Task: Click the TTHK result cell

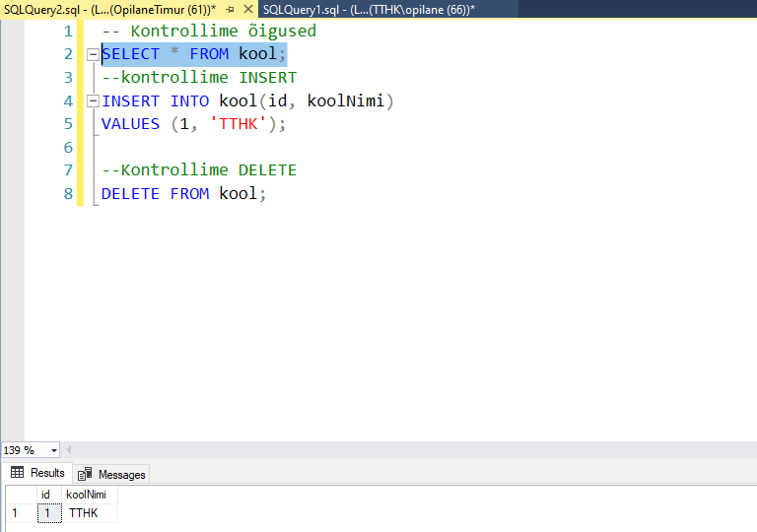Action: coord(88,513)
